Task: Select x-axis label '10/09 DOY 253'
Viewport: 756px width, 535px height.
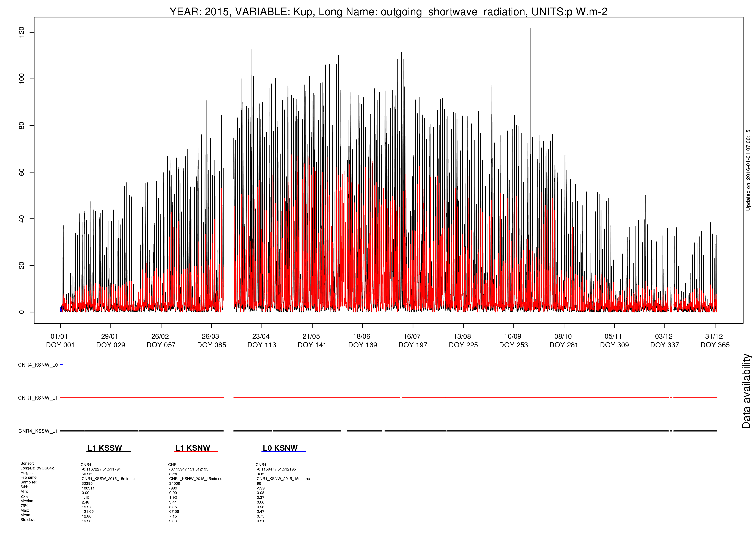Action: coord(514,341)
